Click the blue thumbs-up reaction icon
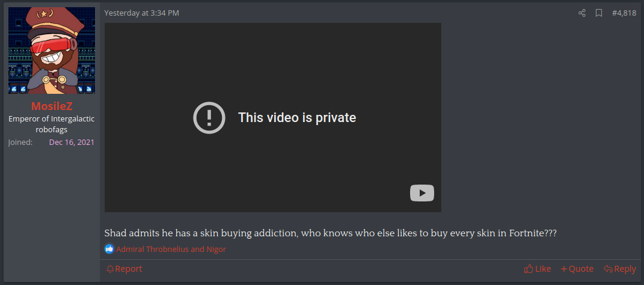This screenshot has width=644, height=285. [109, 249]
